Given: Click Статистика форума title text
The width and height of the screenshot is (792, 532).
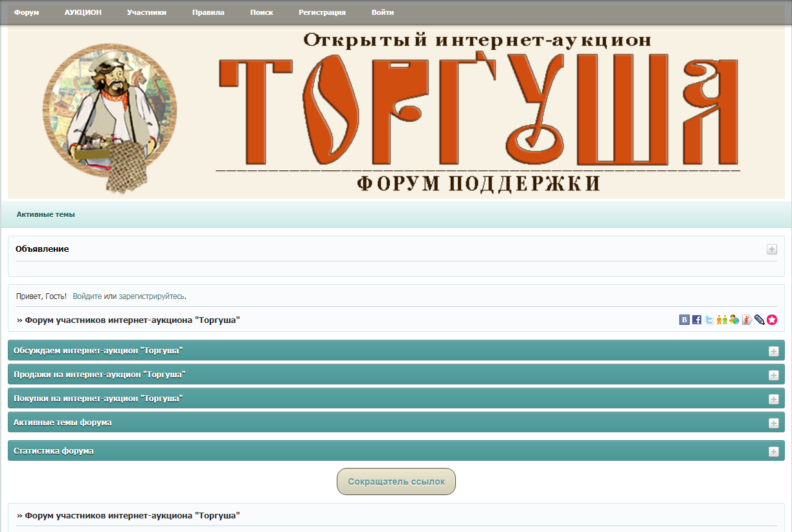Looking at the screenshot, I should [54, 450].
